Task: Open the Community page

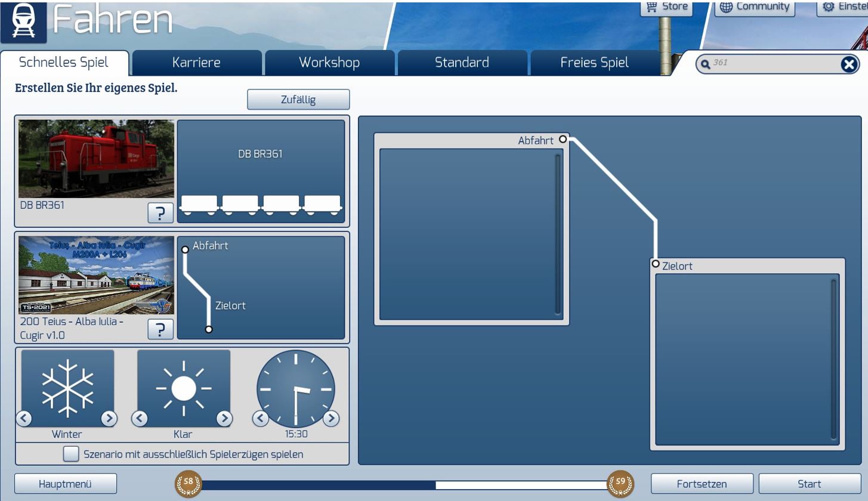Action: click(755, 7)
